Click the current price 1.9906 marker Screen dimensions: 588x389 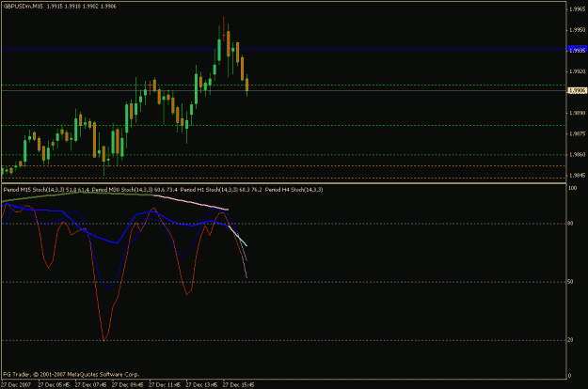click(x=578, y=90)
